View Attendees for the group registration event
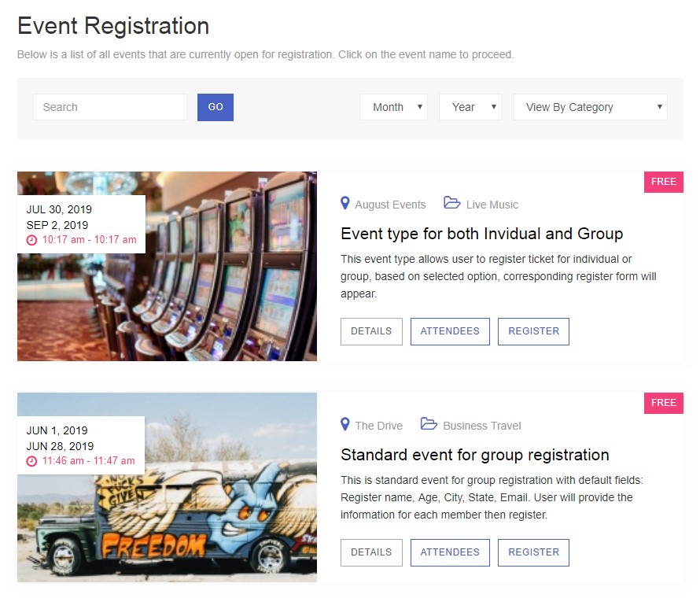The height and width of the screenshot is (598, 700). (450, 552)
